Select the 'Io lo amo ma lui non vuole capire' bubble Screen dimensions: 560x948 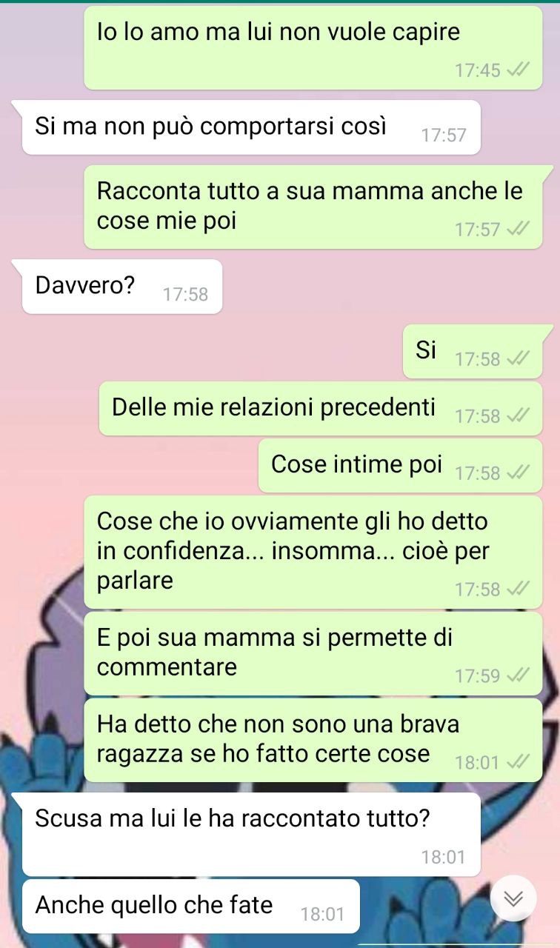[313, 48]
